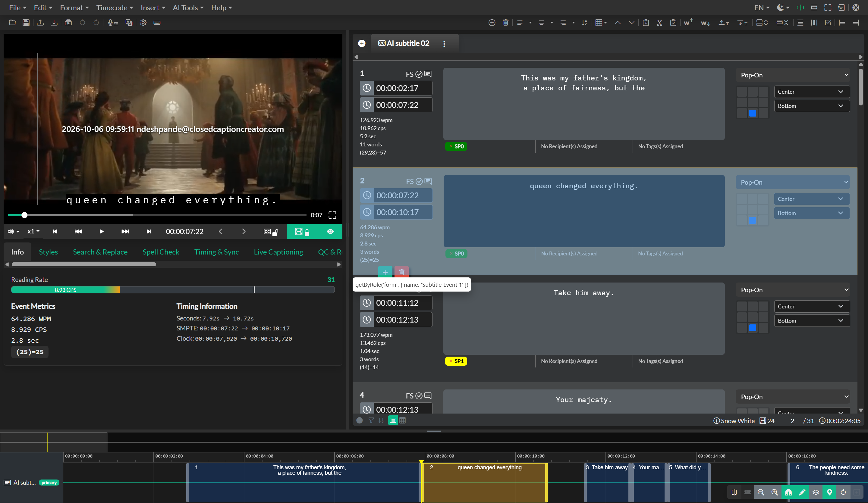Click event 2 end time field 00:00:10:17
This screenshot has width=868, height=503.
(402, 212)
